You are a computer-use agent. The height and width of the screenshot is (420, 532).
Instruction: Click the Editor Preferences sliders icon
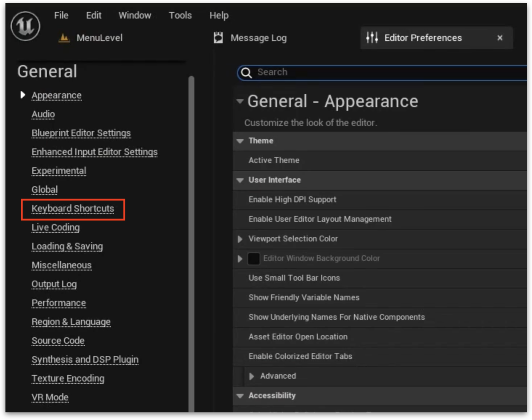pos(372,37)
